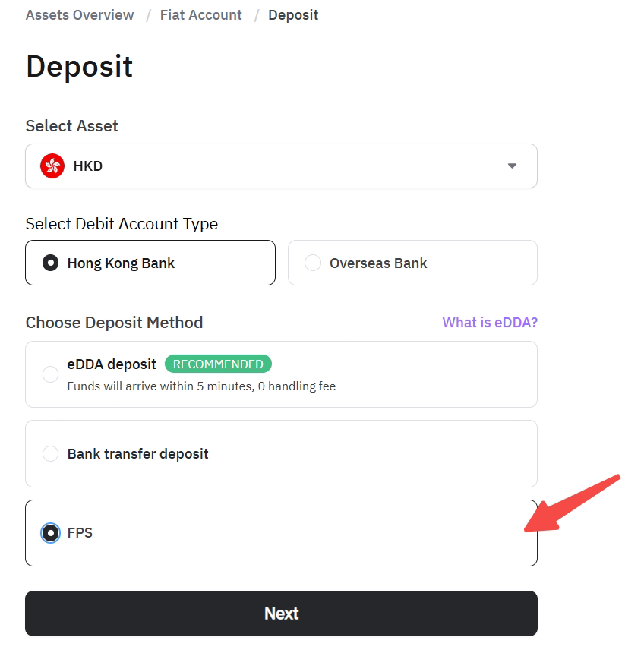Select the Hong Kong Bank radio button

click(50, 263)
